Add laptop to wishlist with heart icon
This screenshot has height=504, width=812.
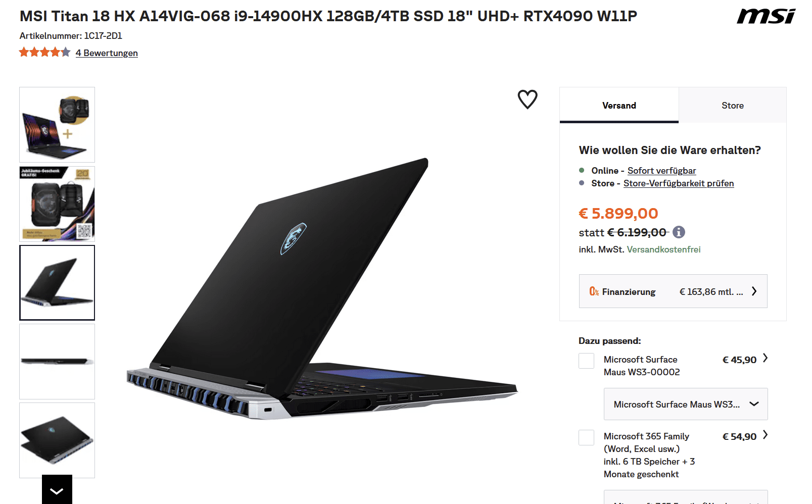click(x=528, y=99)
